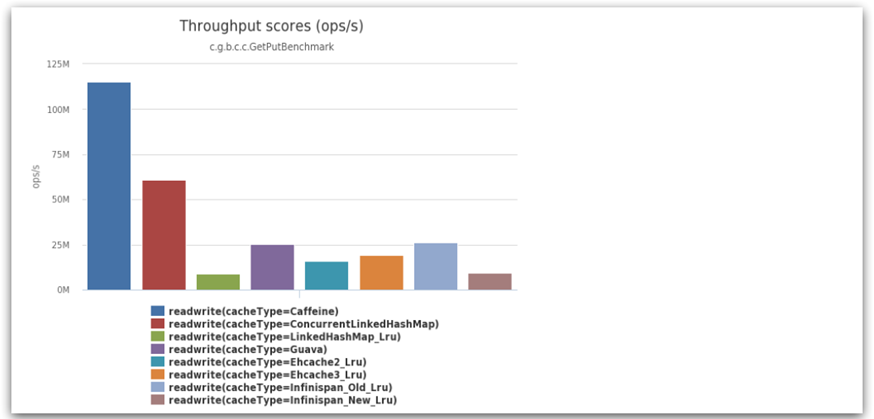Toggle the readwrite(cacheType=Ehcache3_Lru) legend label

(268, 374)
